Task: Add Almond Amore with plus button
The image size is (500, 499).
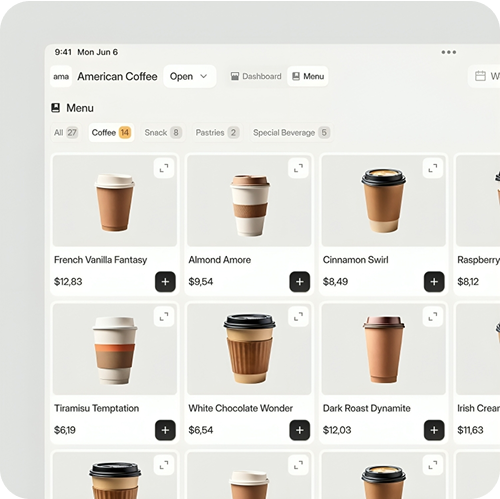Action: point(300,282)
